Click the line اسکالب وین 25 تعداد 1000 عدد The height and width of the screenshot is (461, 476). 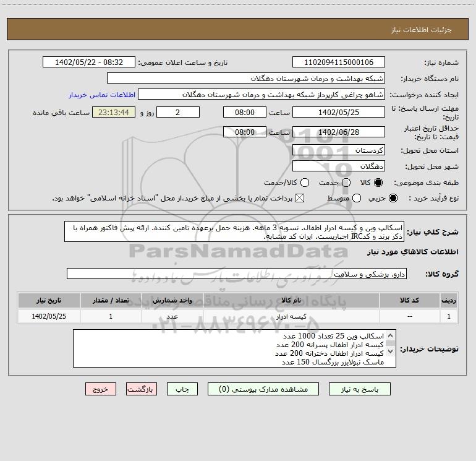(x=333, y=336)
